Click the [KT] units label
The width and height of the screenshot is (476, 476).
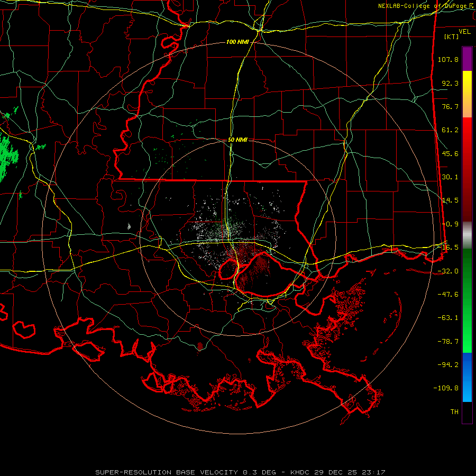click(x=451, y=36)
